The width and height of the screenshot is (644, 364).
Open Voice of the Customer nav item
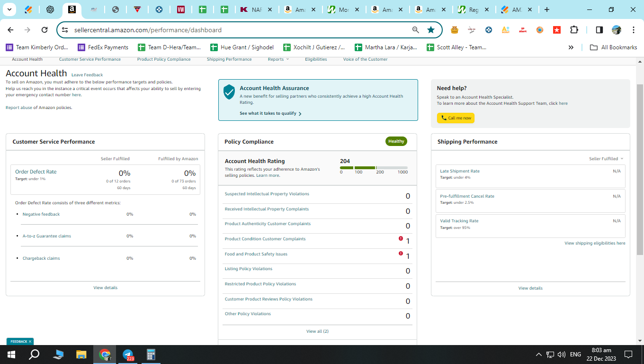pyautogui.click(x=365, y=59)
